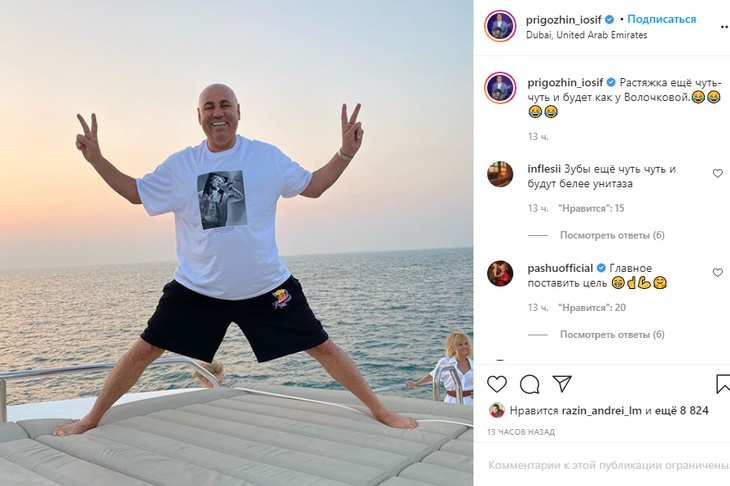Open pashuofficial username link
This screenshot has height=486, width=730.
point(560,268)
